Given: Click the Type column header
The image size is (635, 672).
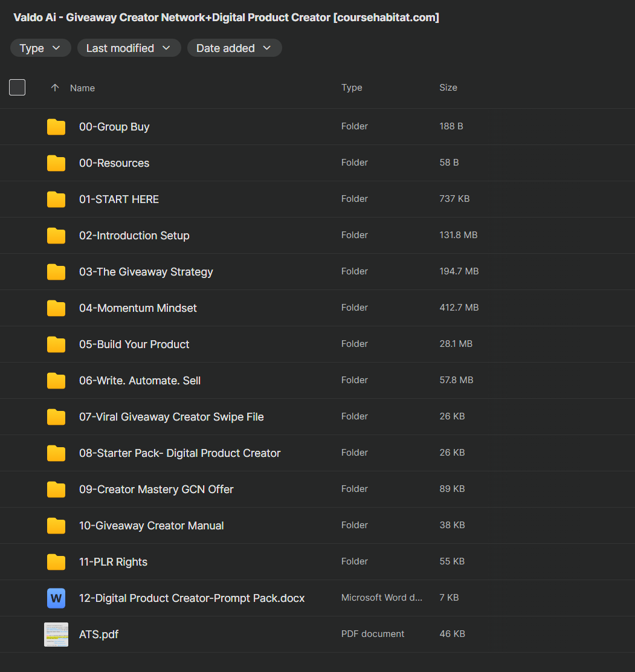Looking at the screenshot, I should 352,88.
